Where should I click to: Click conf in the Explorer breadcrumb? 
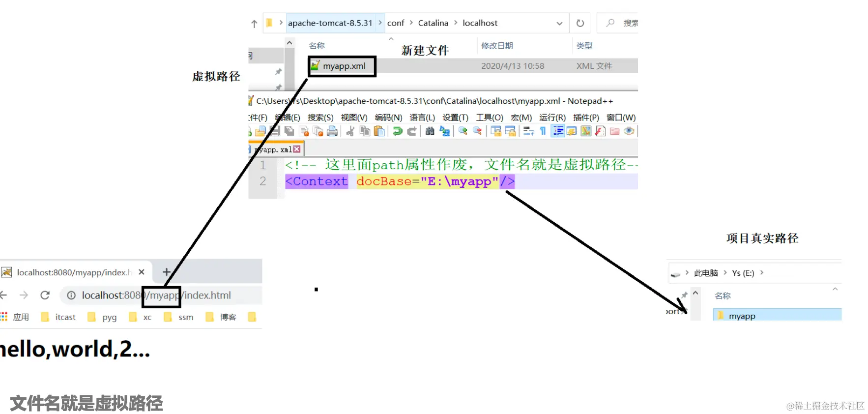coord(396,23)
